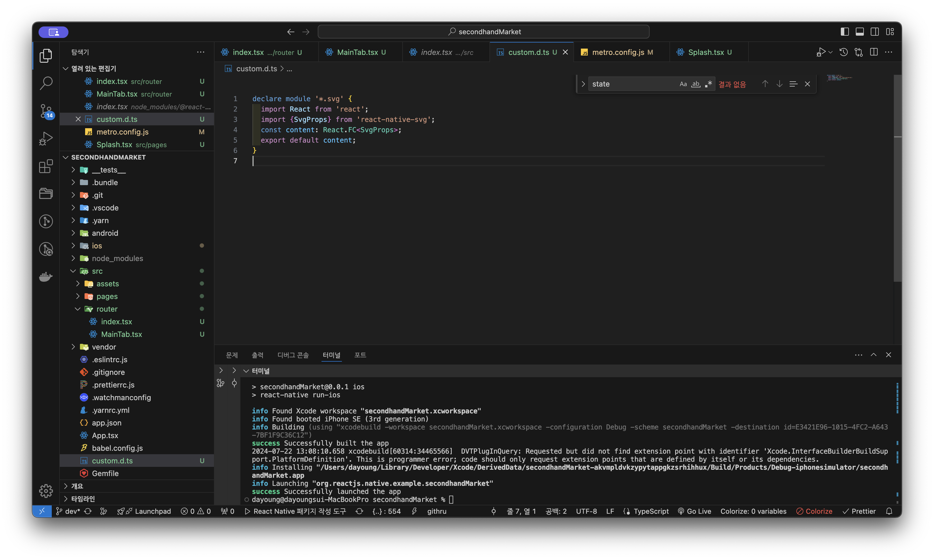Click the Manage gear icon
Viewport: 934px width, 560px height.
click(x=46, y=490)
